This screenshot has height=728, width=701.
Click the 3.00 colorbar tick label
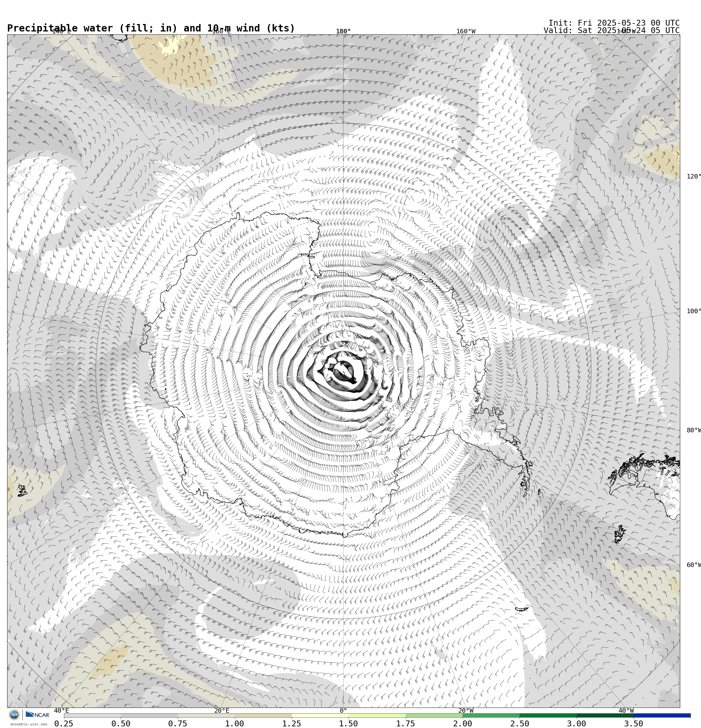pos(577,723)
